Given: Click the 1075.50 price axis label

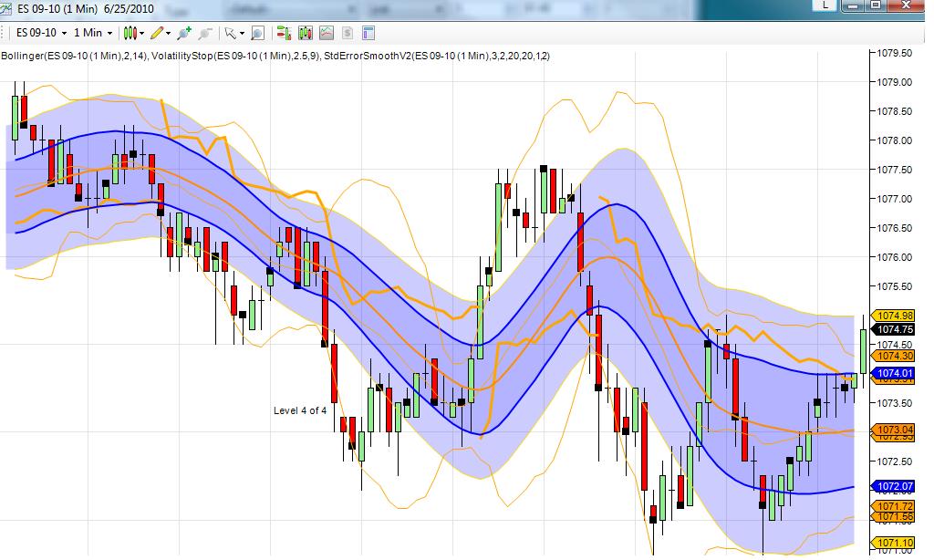Looking at the screenshot, I should pyautogui.click(x=894, y=286).
